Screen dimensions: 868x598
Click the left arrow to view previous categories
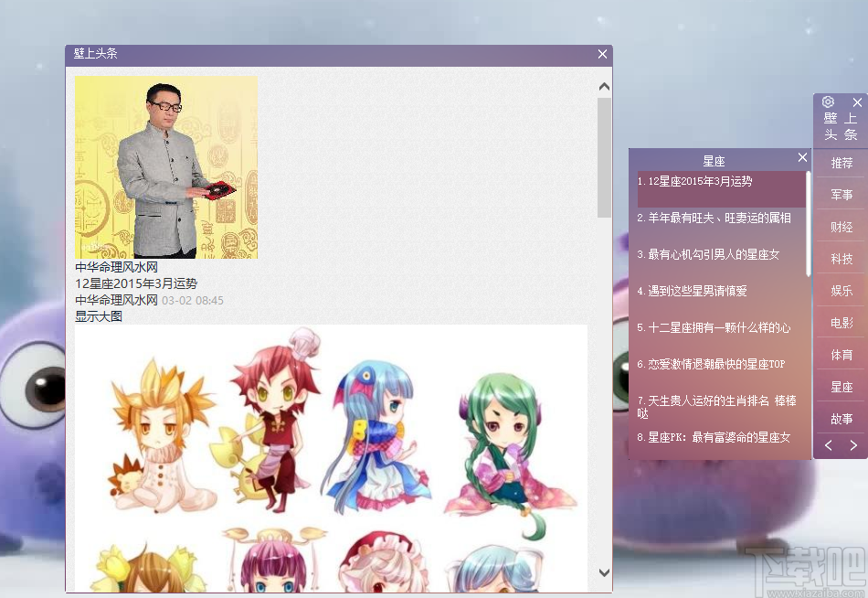[828, 445]
